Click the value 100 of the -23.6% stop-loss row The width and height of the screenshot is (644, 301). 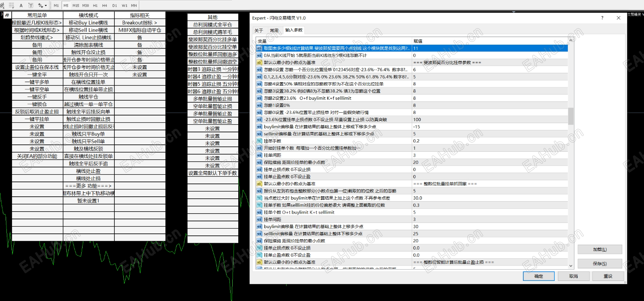[417, 120]
